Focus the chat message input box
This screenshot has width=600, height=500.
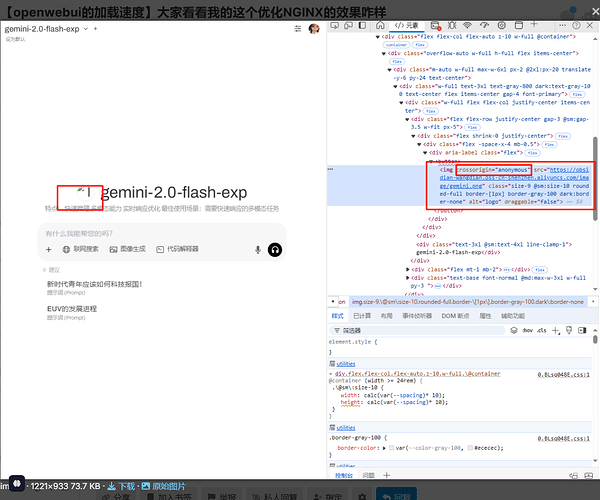[162, 234]
